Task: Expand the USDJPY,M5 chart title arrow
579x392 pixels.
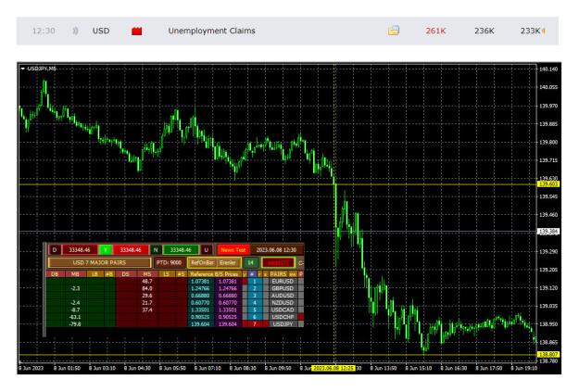Action: (x=23, y=69)
